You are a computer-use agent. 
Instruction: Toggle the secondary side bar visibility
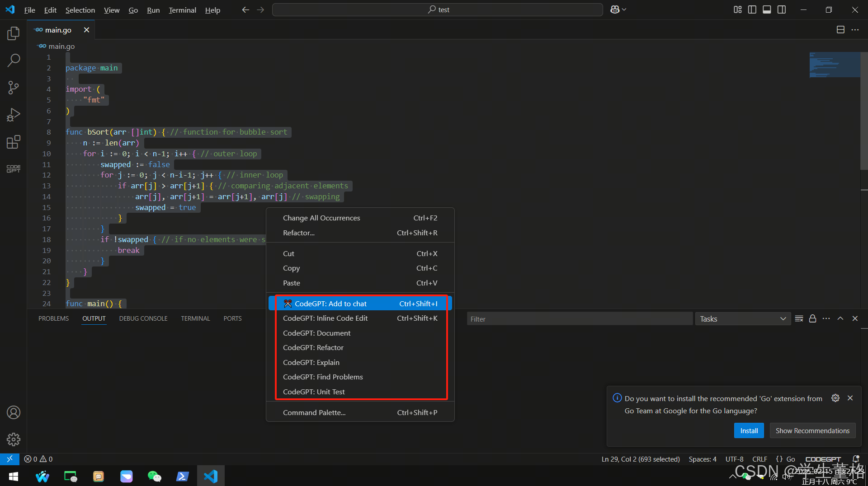(x=782, y=9)
